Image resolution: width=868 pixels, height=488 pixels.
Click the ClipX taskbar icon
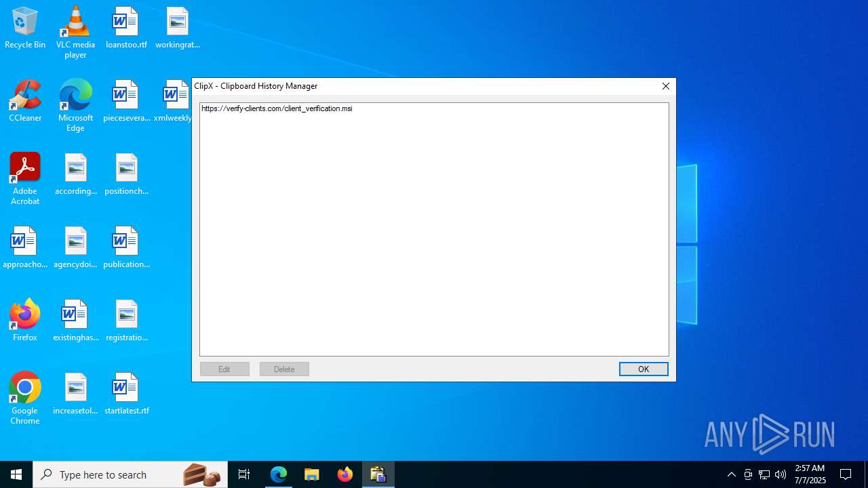(378, 474)
